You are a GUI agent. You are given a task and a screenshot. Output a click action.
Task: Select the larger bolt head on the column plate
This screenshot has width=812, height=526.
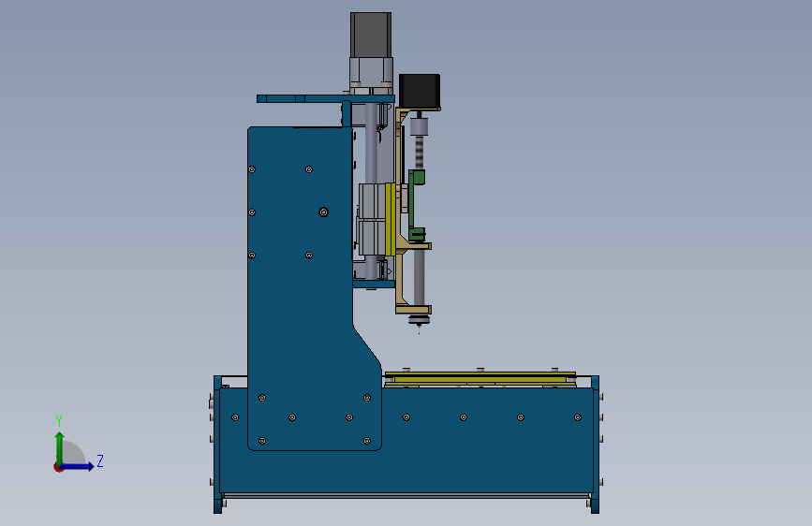coord(324,212)
